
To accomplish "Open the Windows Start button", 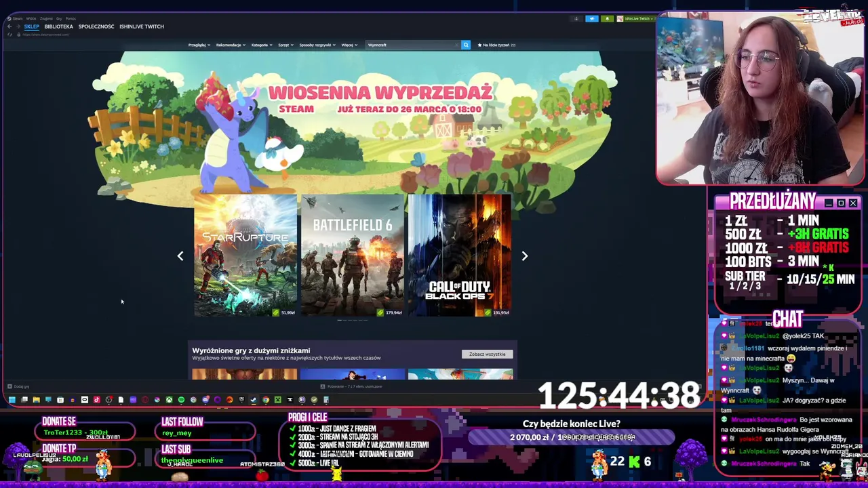I will point(12,400).
